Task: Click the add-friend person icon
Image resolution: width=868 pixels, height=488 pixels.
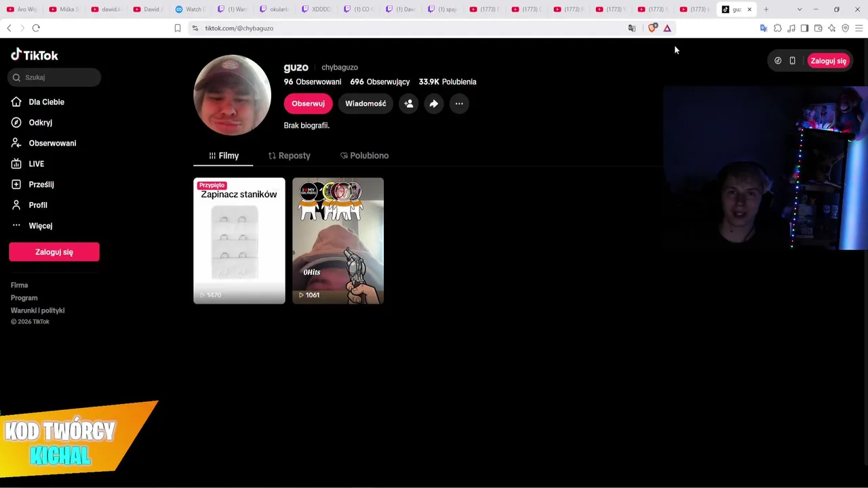Action: [409, 104]
